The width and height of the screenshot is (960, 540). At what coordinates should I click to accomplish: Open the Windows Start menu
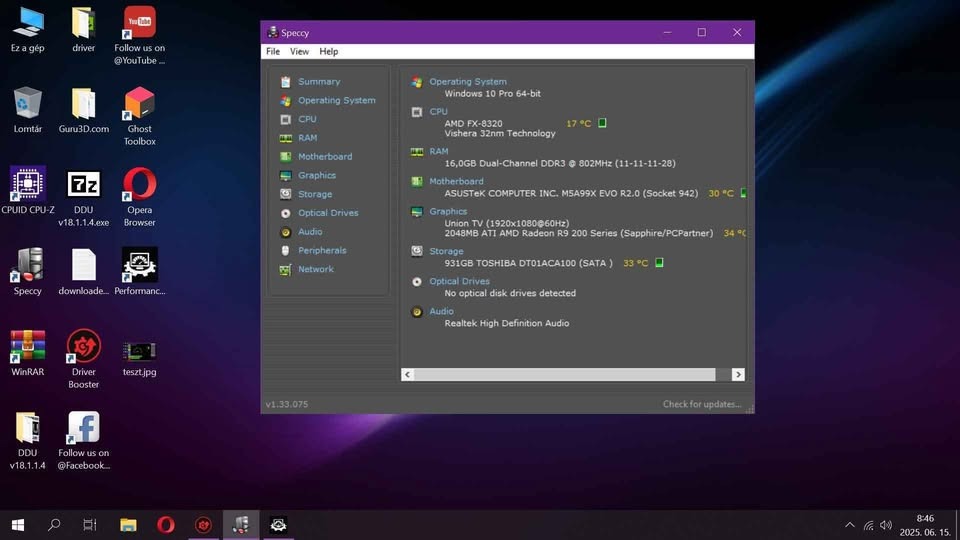(18, 525)
